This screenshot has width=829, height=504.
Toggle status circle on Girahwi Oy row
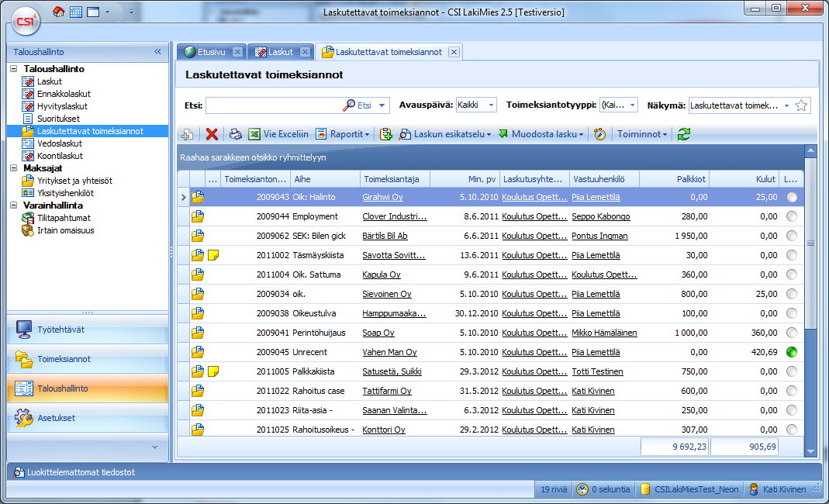click(792, 197)
